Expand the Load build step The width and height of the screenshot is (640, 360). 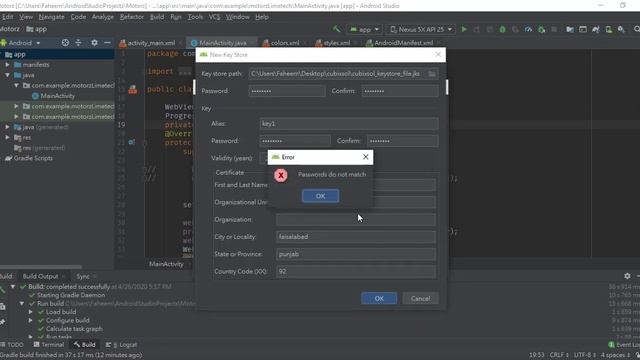pyautogui.click(x=31, y=312)
